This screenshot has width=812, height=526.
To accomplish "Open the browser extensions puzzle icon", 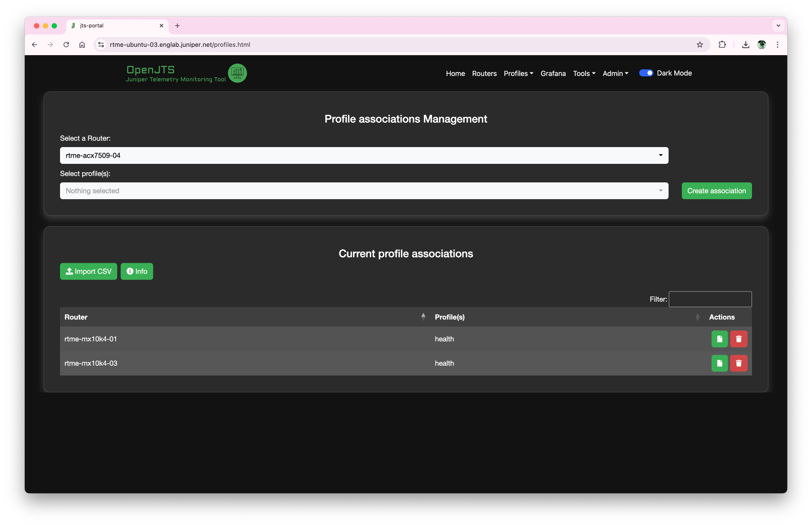I will (x=722, y=45).
